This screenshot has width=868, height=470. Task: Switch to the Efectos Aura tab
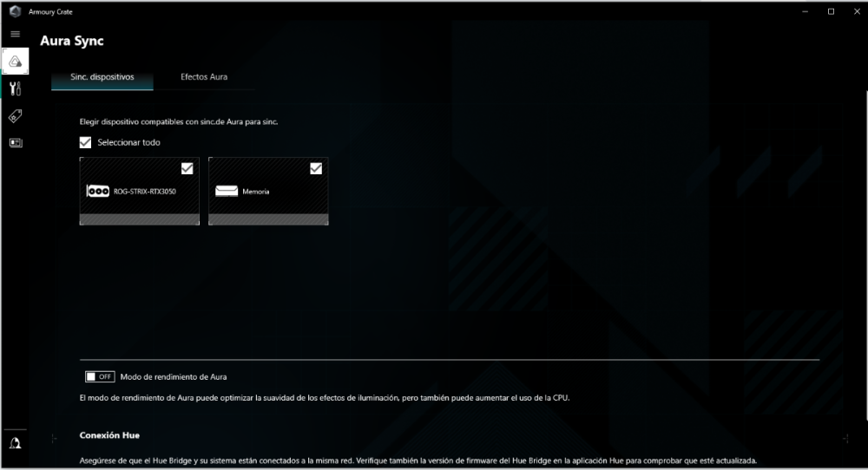[x=204, y=77]
